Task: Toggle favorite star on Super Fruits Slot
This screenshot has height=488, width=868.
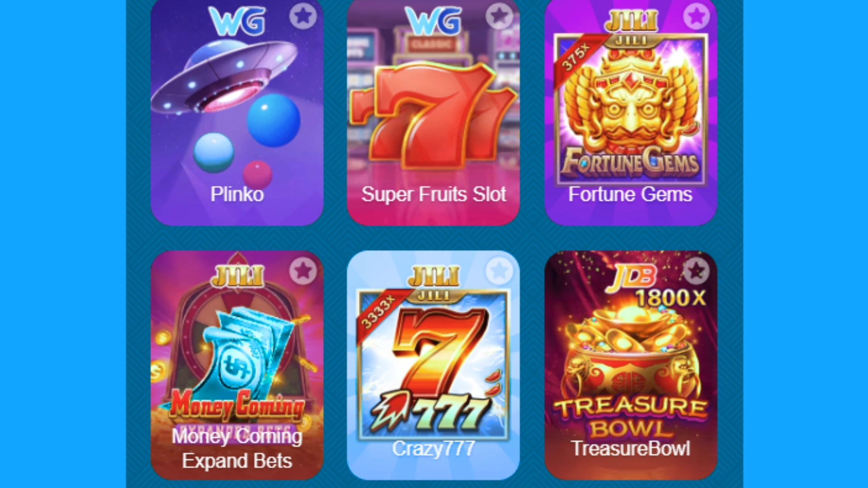Action: pos(499,16)
